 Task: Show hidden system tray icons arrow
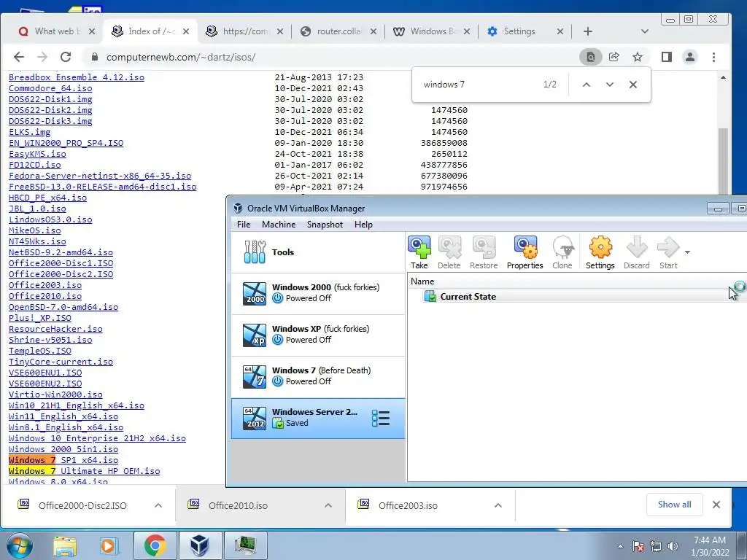point(620,546)
